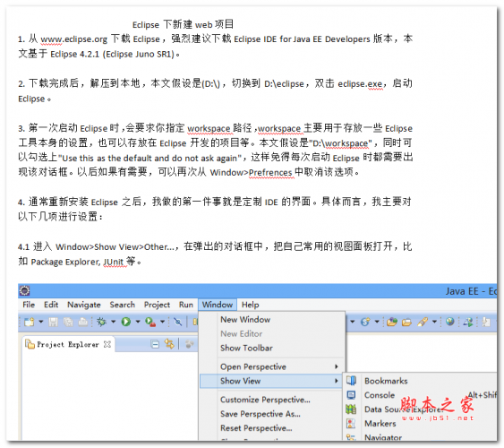Open dropdown arrow next to Debug icon
Screen dimensions: 504x448
pyautogui.click(x=114, y=322)
